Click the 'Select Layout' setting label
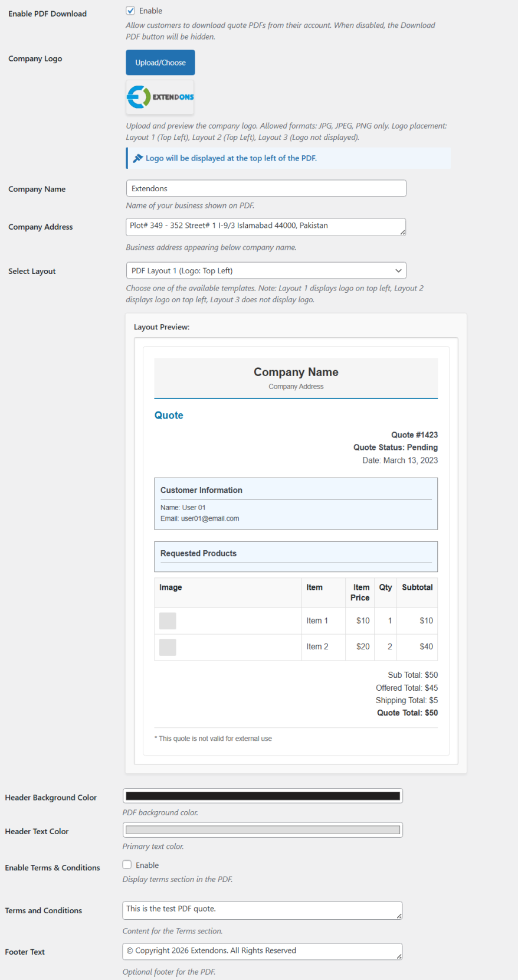Viewport: 518px width, 980px height. (x=32, y=271)
